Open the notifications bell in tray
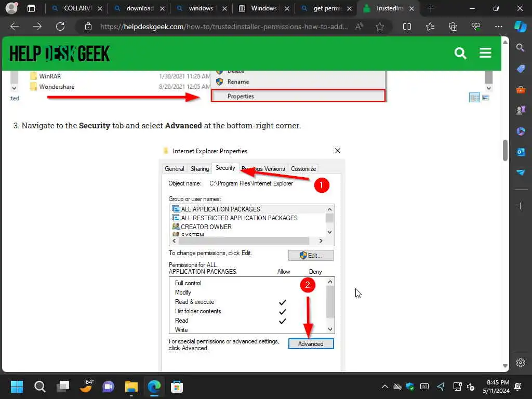 pos(518,387)
